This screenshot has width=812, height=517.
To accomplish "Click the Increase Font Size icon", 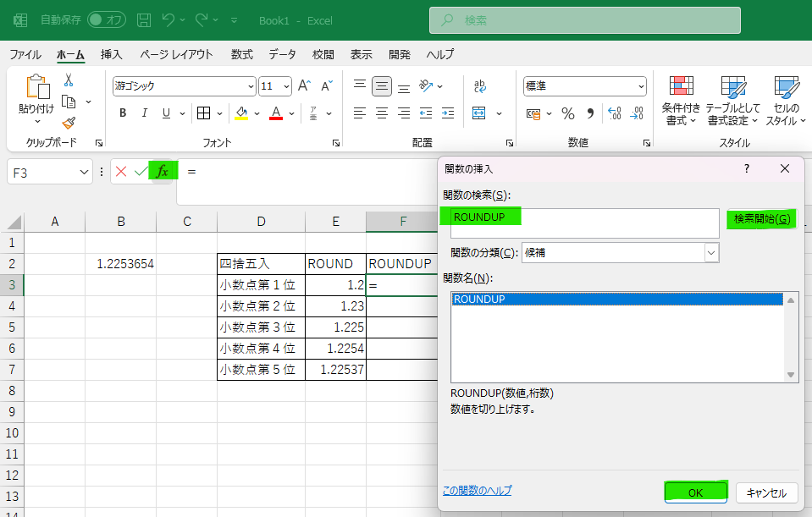I will (304, 86).
